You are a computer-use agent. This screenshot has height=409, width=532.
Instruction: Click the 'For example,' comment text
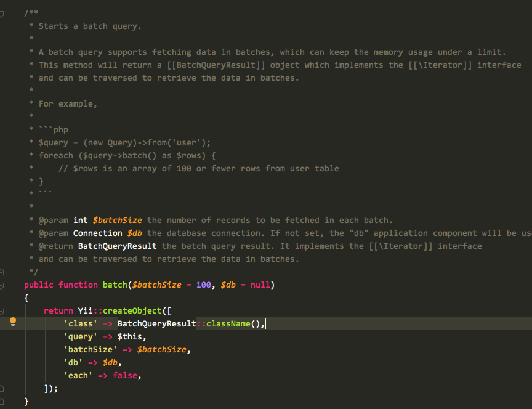pos(68,104)
